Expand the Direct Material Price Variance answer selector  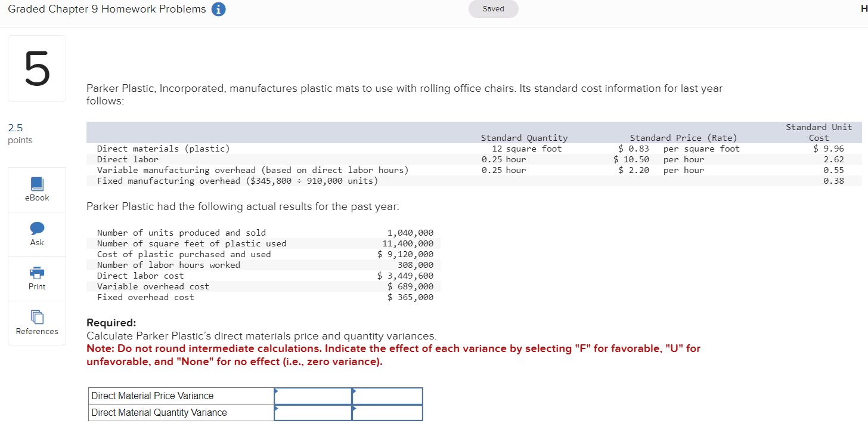[313, 396]
